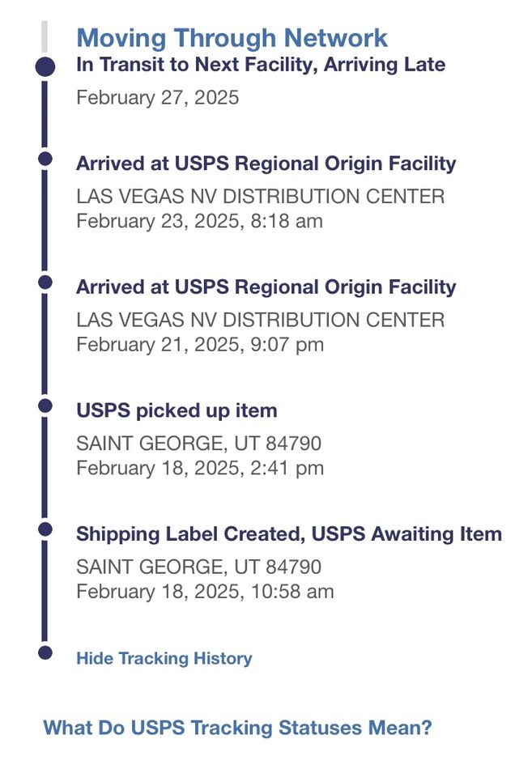Select the timeline dot beside Shipping Label Created
532x769 pixels.
[45, 529]
